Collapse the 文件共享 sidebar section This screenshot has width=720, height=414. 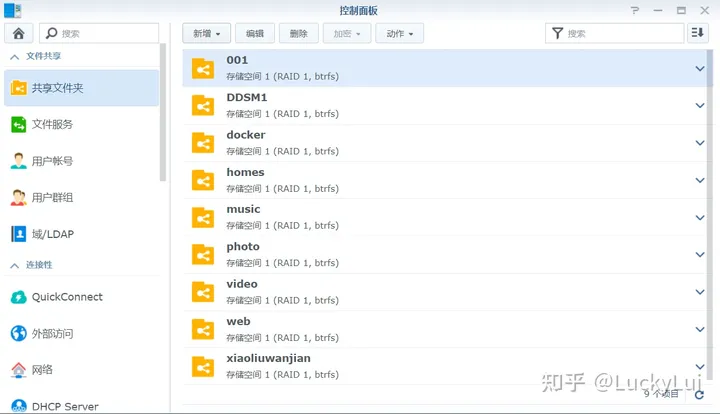(x=15, y=57)
